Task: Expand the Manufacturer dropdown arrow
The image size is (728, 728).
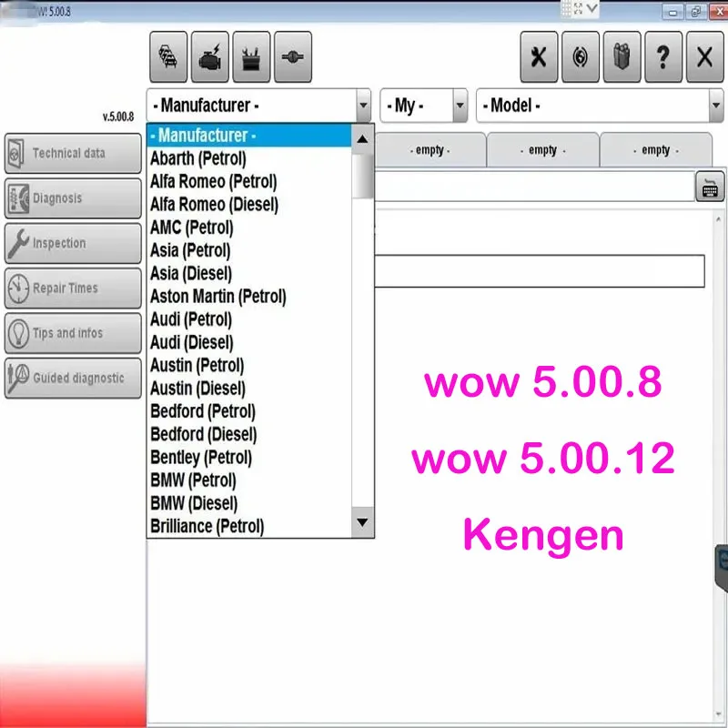Action: 363,106
